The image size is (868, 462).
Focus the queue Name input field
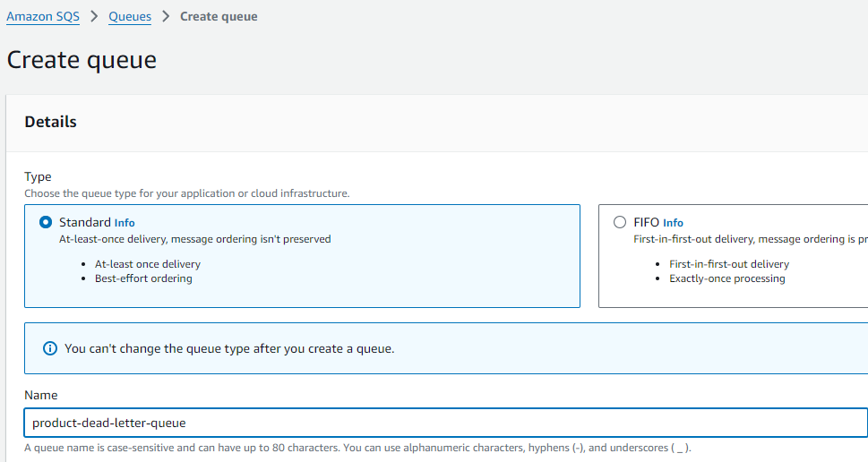(x=445, y=423)
